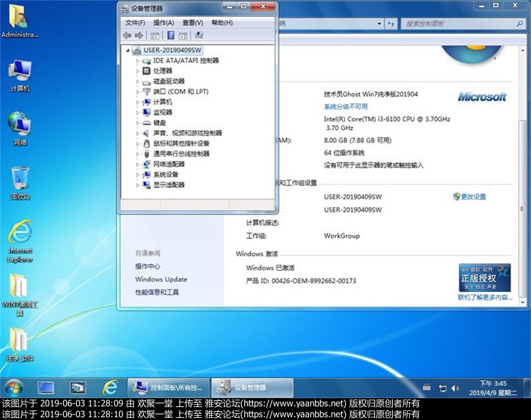Click the search magnifier icon in Control Panel

520,23
